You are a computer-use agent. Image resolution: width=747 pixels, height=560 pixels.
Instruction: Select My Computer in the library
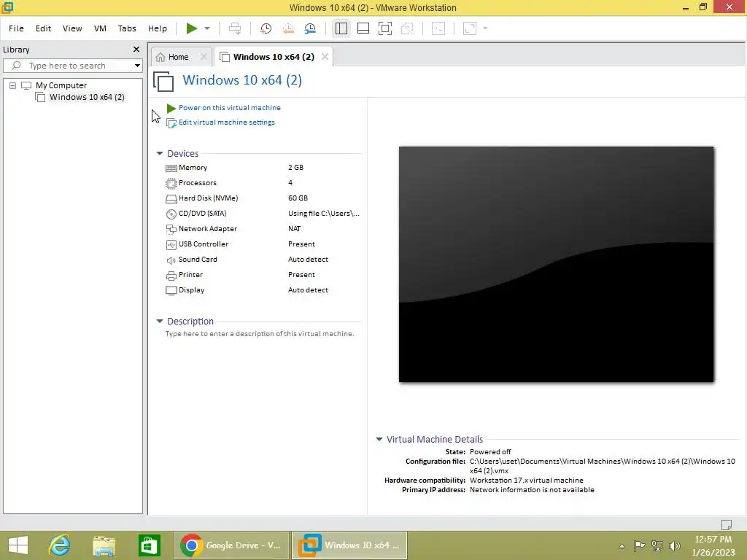click(x=61, y=86)
